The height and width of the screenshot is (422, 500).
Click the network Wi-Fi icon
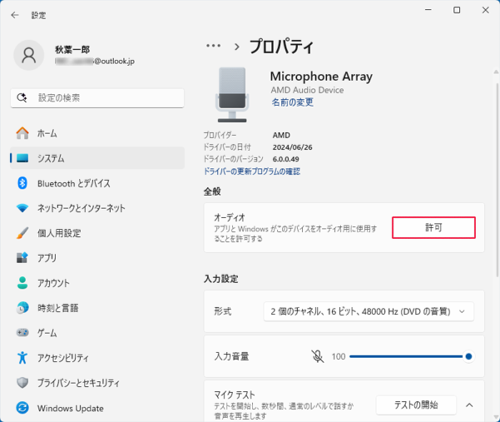[22, 208]
